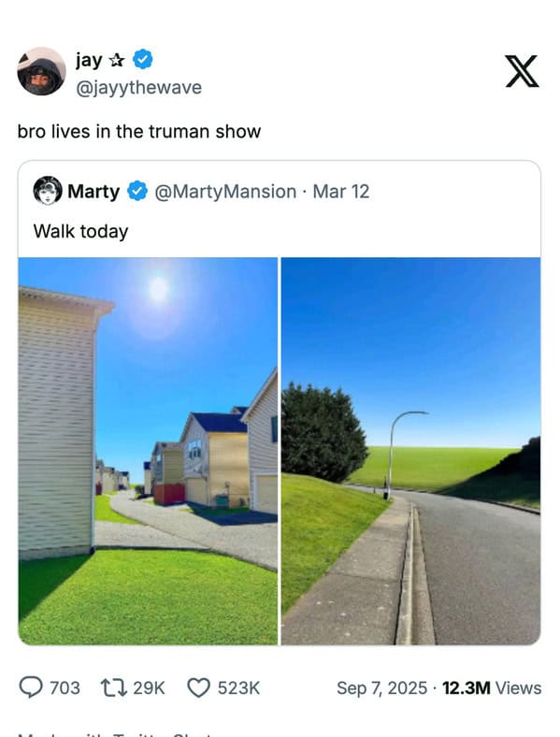Open the @MartyMansion handle link

click(225, 192)
